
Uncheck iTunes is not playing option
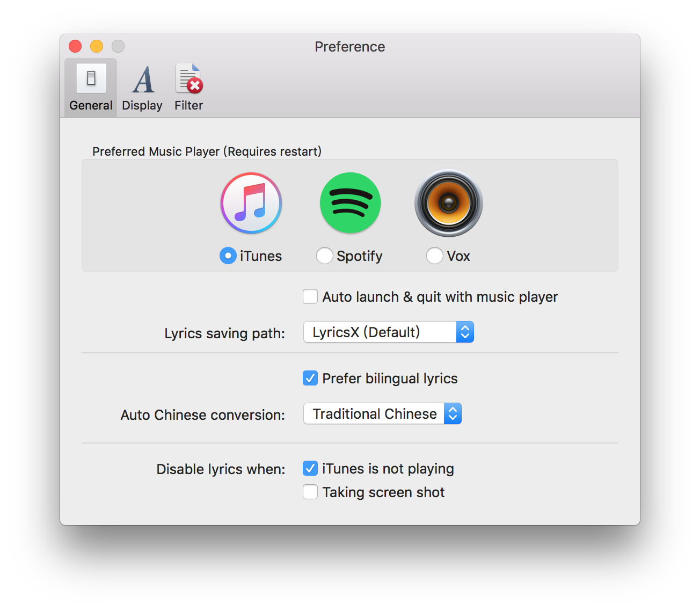click(x=310, y=468)
